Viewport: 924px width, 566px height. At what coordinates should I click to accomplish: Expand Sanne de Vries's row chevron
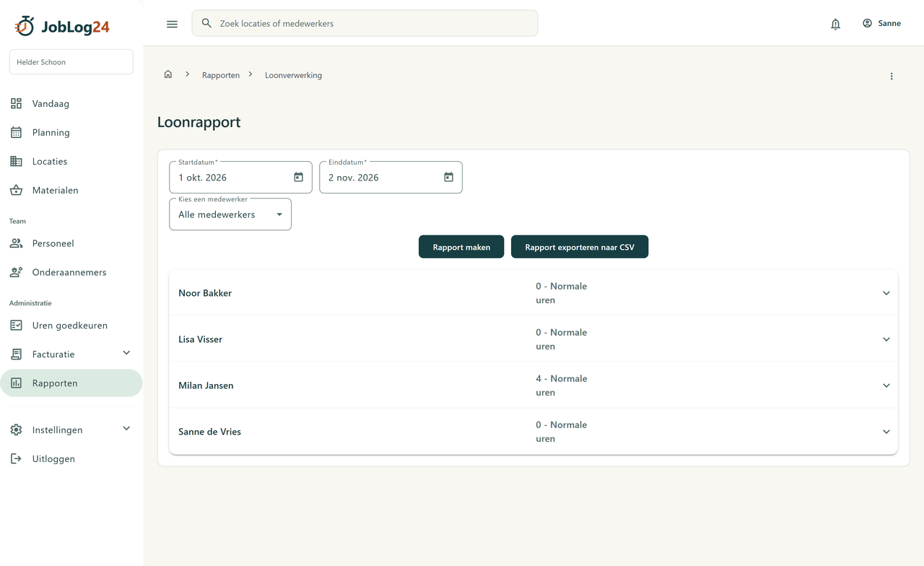pos(886,432)
